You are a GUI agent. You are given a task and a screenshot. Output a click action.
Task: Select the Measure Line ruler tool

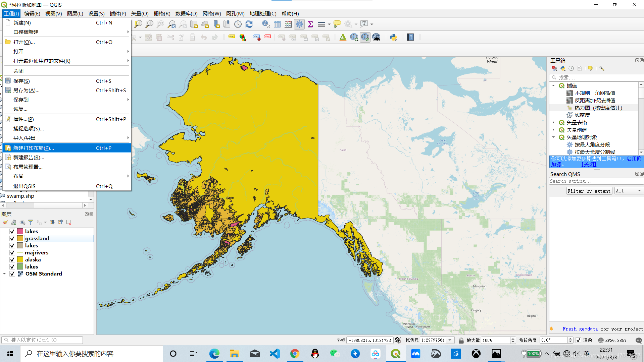[x=321, y=24]
